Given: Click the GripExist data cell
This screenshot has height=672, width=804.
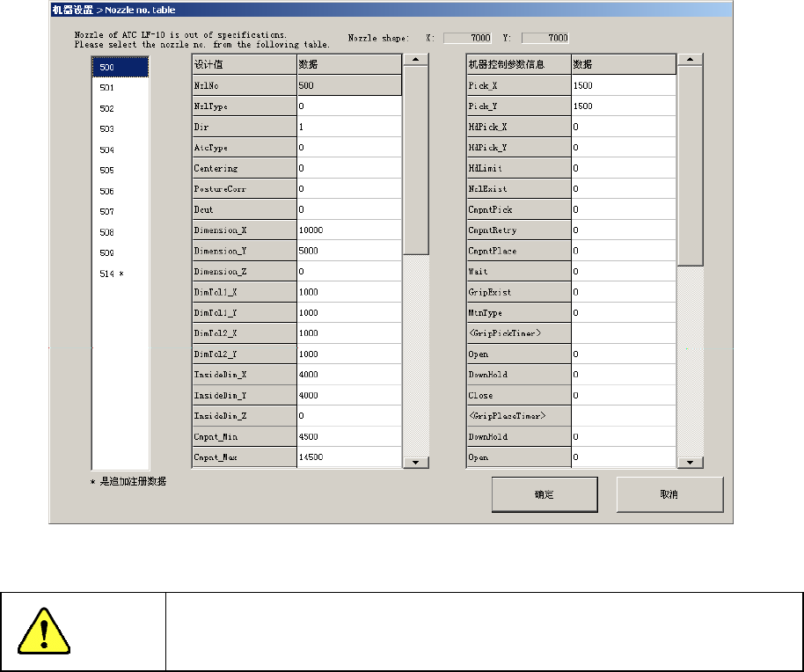Looking at the screenshot, I should tap(624, 292).
